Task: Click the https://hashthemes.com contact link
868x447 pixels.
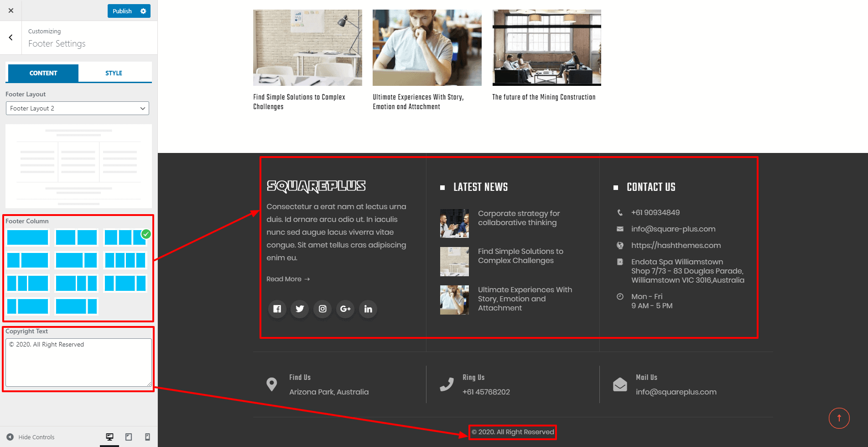Action: pyautogui.click(x=676, y=246)
